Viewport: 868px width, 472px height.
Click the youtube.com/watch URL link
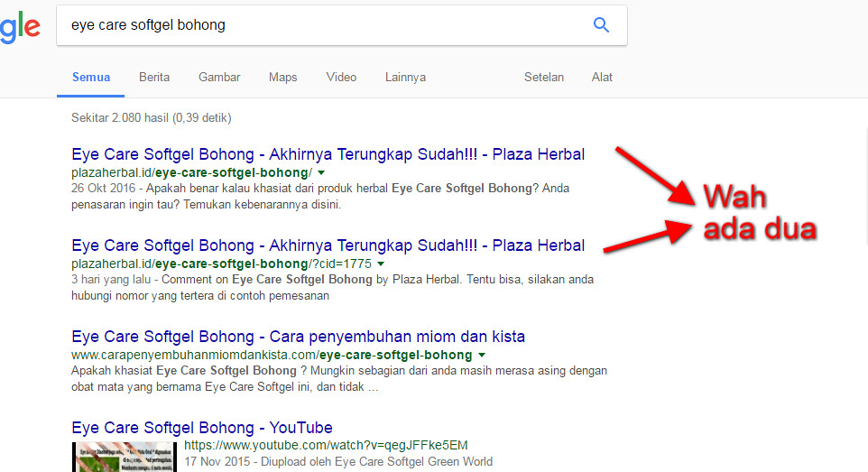(326, 445)
